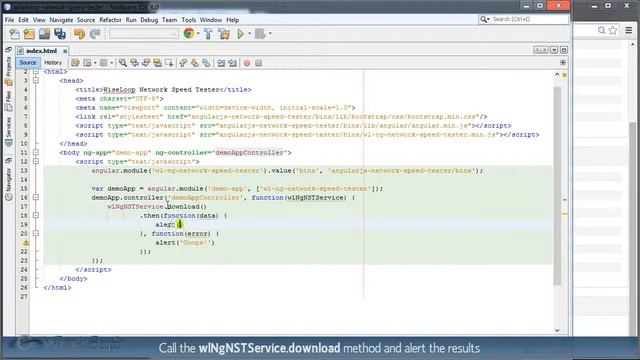The width and height of the screenshot is (640, 360).
Task: Click the Debug Project icon
Action: [x=260, y=34]
